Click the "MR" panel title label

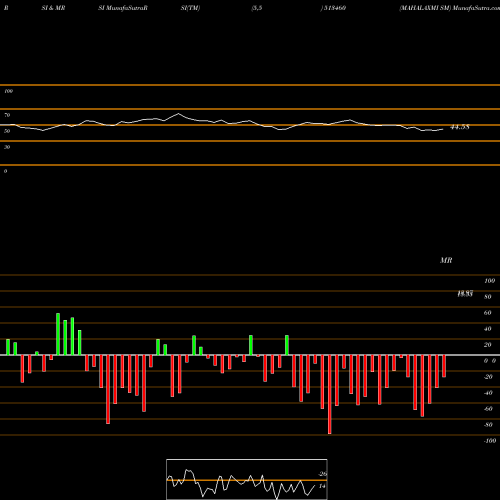click(x=446, y=260)
